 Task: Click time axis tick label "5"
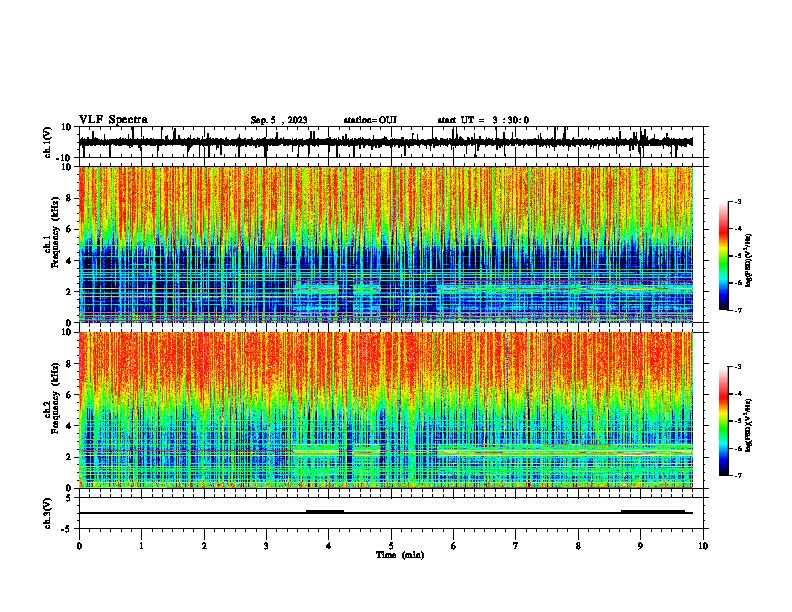click(391, 546)
